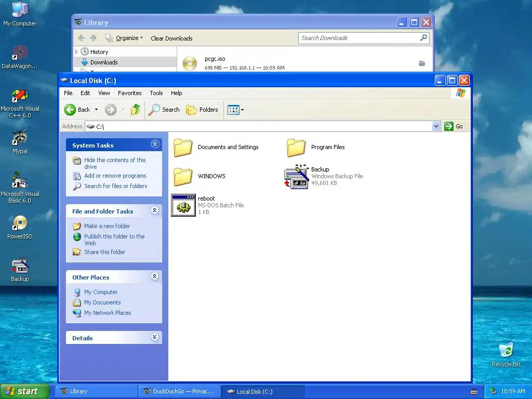Click Library window back arrow
Viewport: 532px width, 399px height.
click(x=81, y=38)
